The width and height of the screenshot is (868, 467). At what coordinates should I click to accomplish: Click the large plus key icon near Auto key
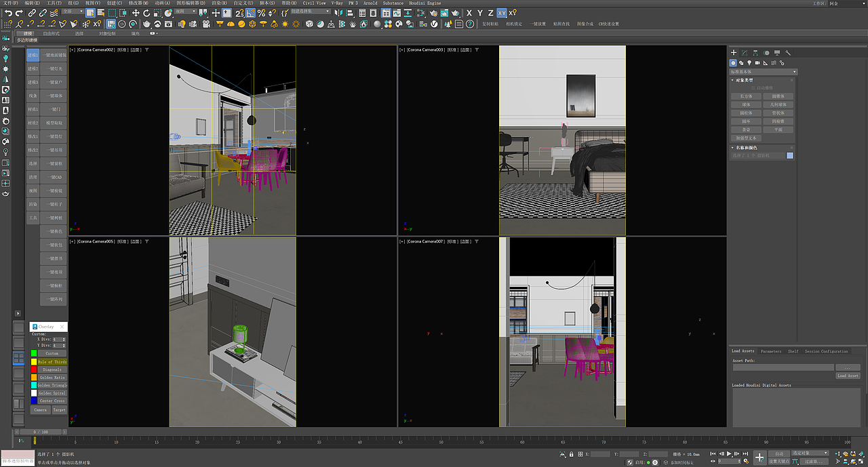pos(760,458)
